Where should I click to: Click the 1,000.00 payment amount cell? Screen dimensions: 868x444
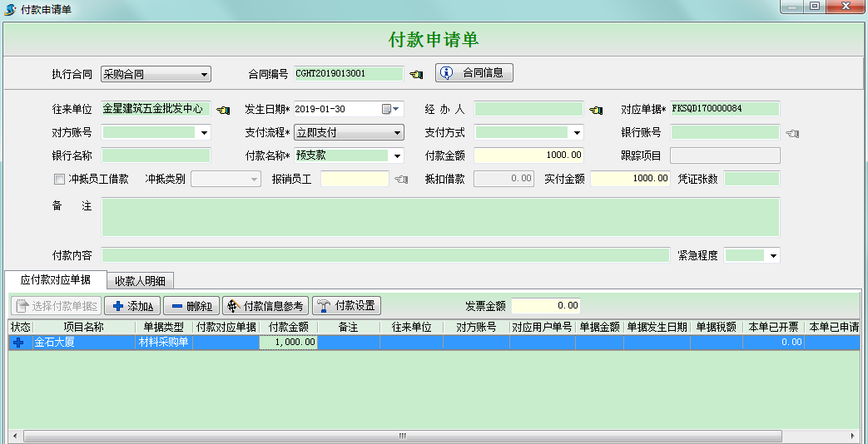tap(289, 343)
